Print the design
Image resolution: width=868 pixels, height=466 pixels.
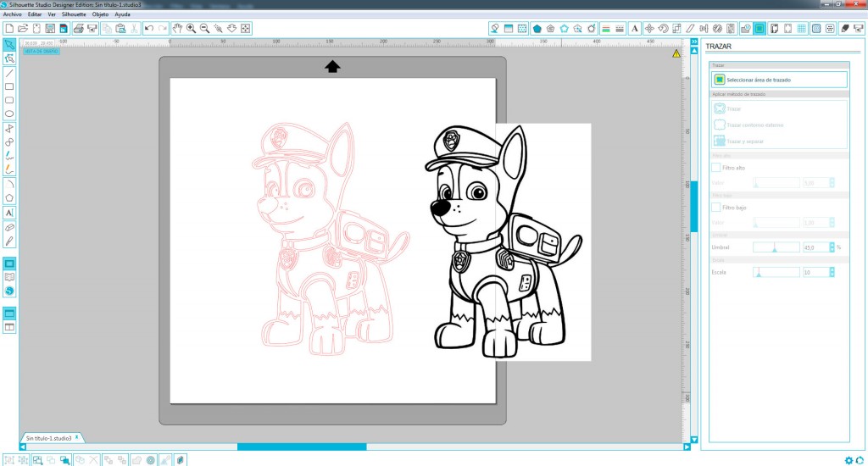[79, 28]
